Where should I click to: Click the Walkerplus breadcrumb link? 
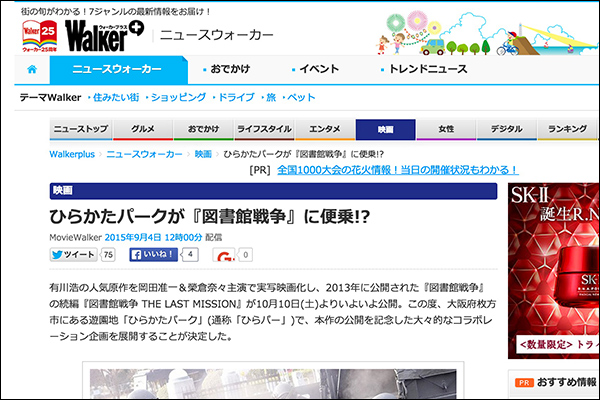coord(72,154)
